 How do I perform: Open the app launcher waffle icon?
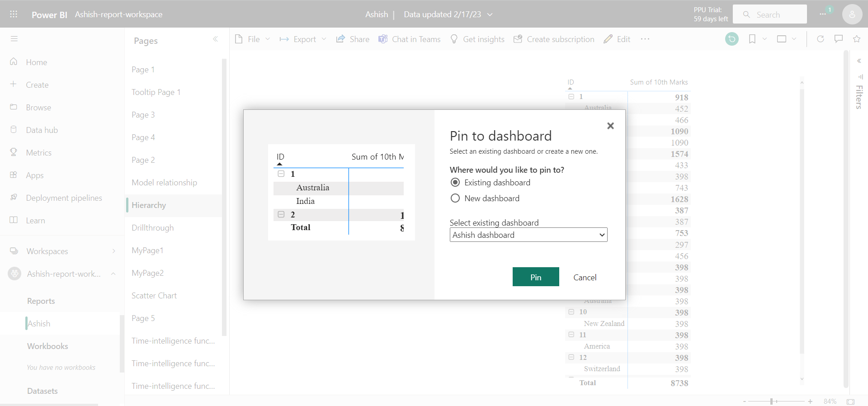(14, 14)
